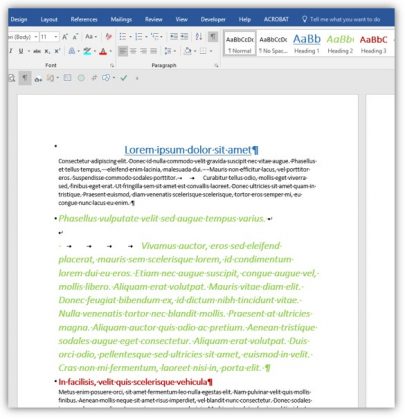Apply the No Spacing style
The height and width of the screenshot is (420, 405).
pos(273,43)
